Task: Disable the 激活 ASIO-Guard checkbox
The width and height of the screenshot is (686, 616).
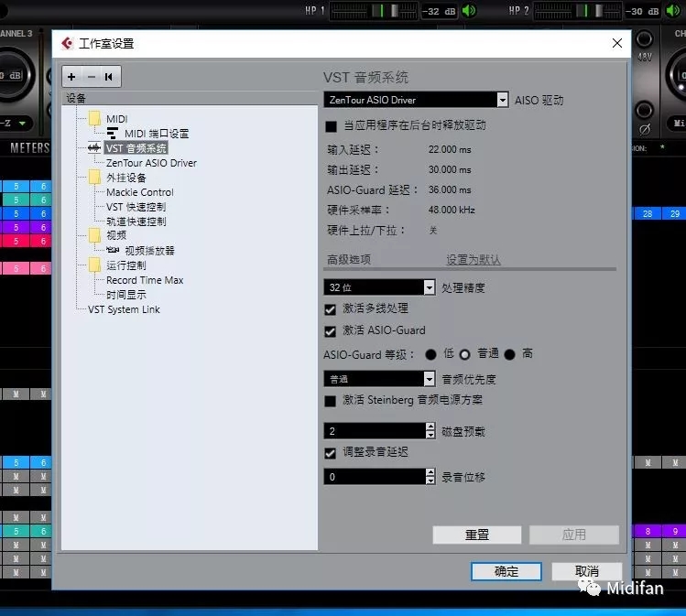Action: [x=332, y=330]
